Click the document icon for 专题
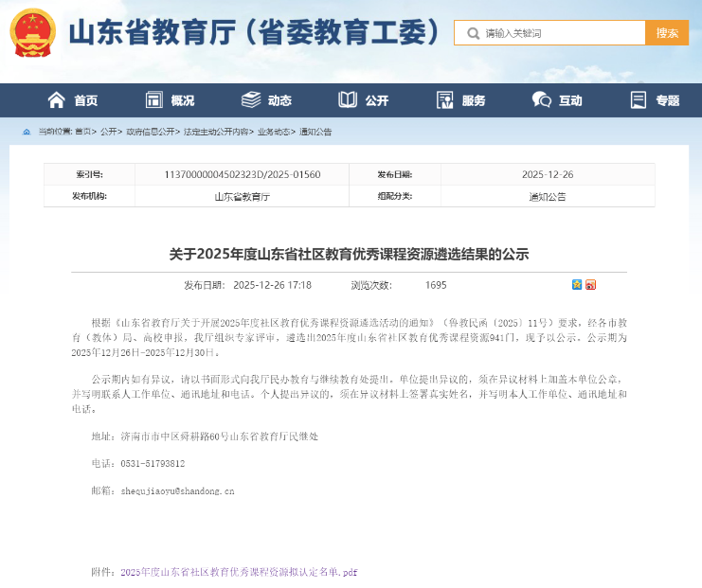 [x=639, y=100]
